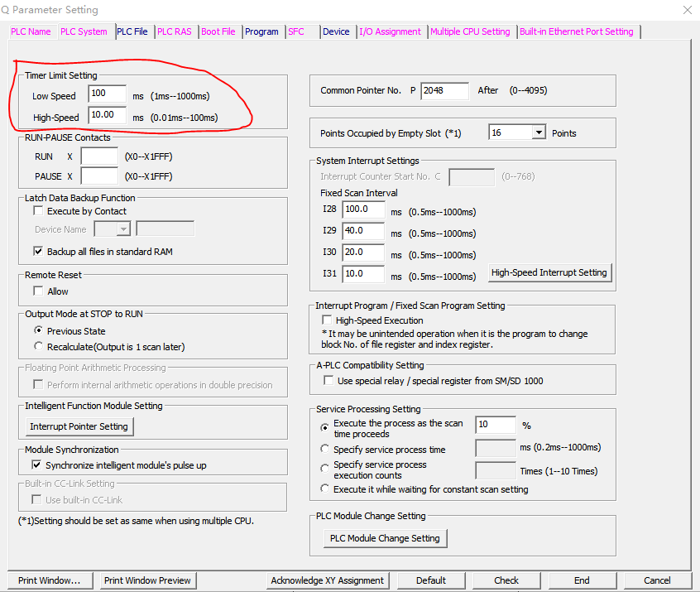This screenshot has width=700, height=592.
Task: Open the Built-in Ethernet Port Setting tab
Action: point(577,31)
